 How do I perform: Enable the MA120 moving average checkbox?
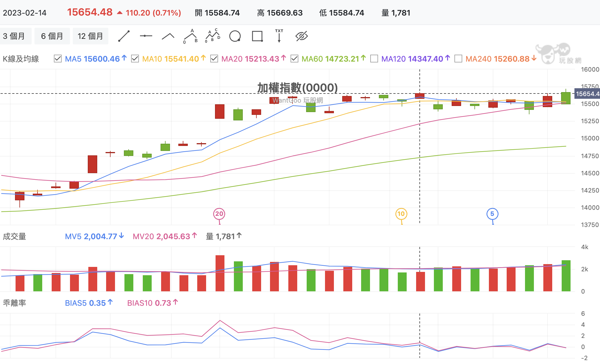374,59
